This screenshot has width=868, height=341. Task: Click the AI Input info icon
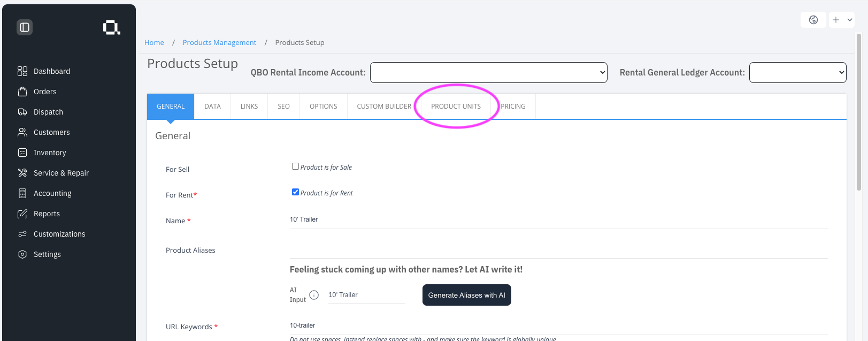tap(314, 295)
